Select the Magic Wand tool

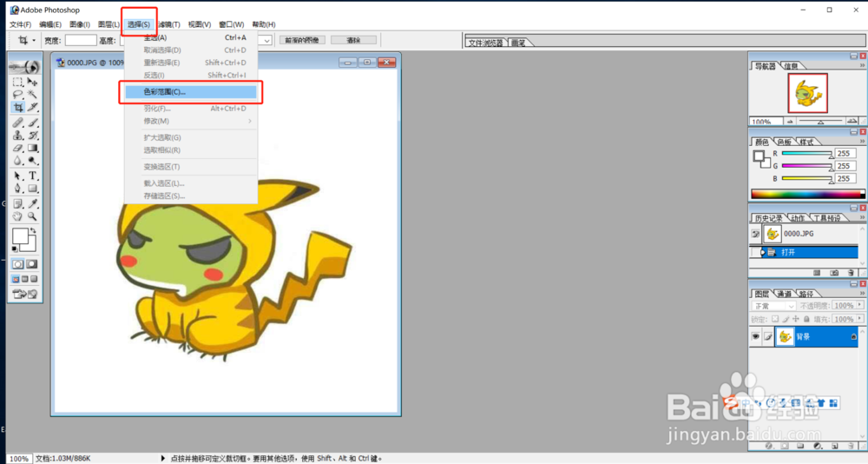point(33,94)
